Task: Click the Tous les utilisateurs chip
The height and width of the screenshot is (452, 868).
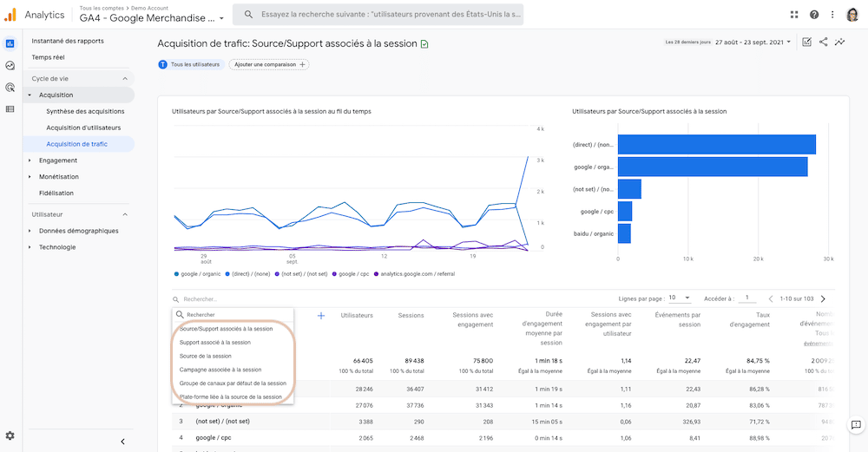Action: [x=192, y=65]
